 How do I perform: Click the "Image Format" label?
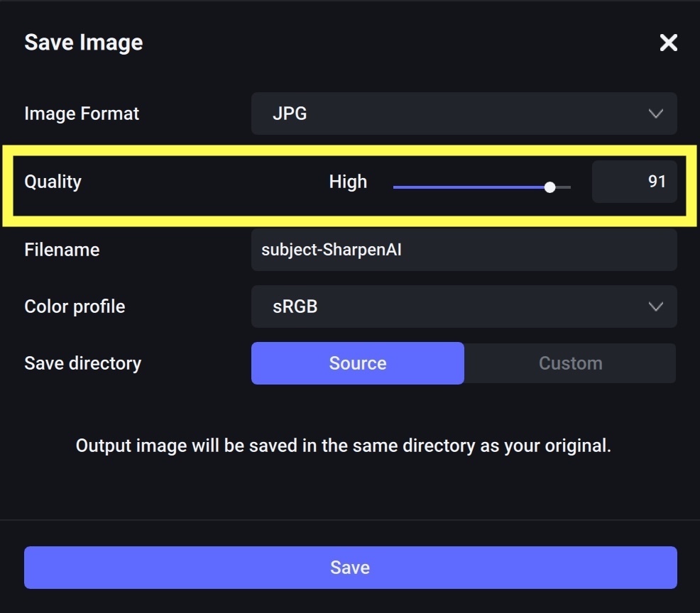(x=82, y=114)
